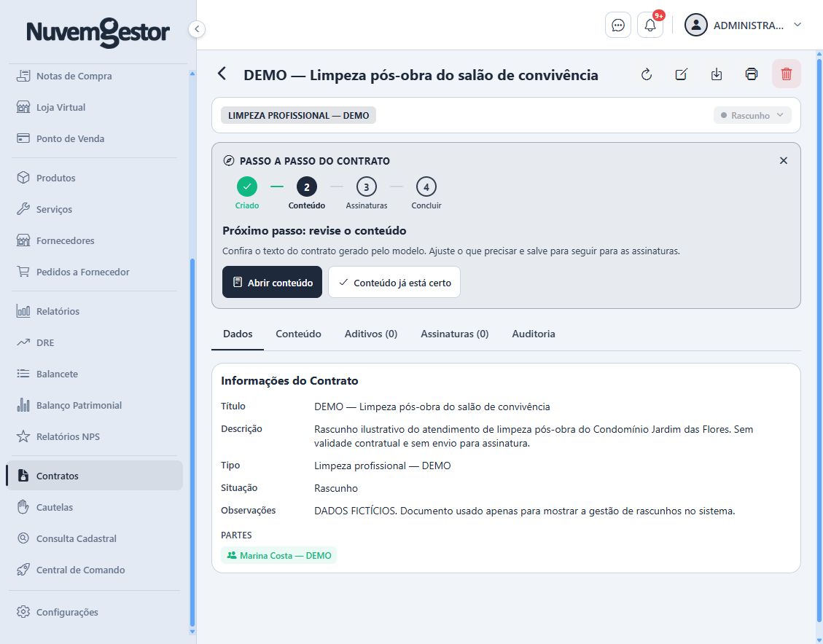This screenshot has height=644, width=823.
Task: Open Notas de Compra in sidebar
Action: coord(95,76)
